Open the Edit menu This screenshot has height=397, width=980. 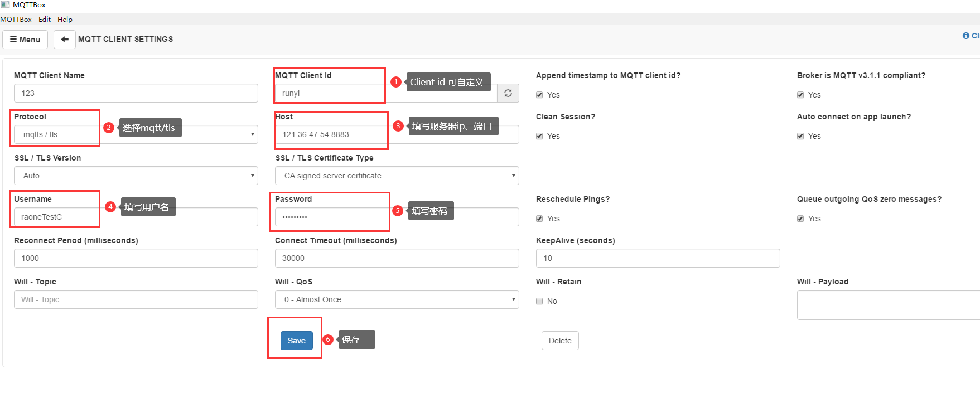(x=45, y=19)
